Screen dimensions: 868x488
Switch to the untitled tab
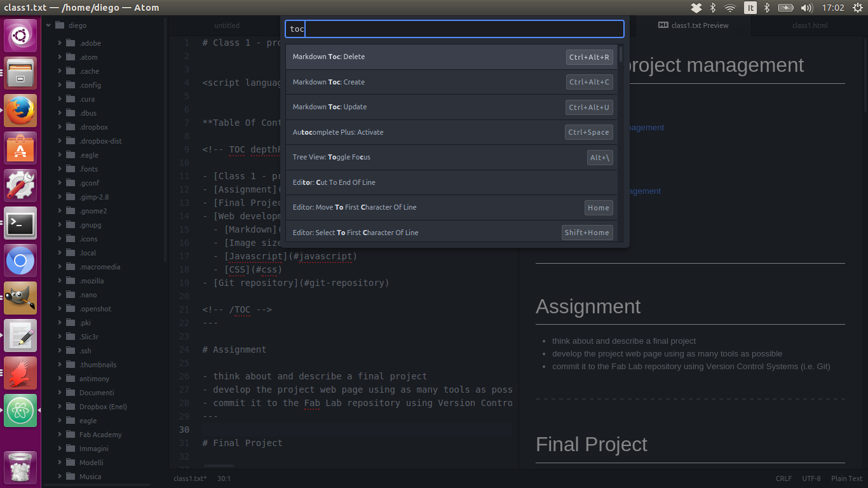pos(227,25)
